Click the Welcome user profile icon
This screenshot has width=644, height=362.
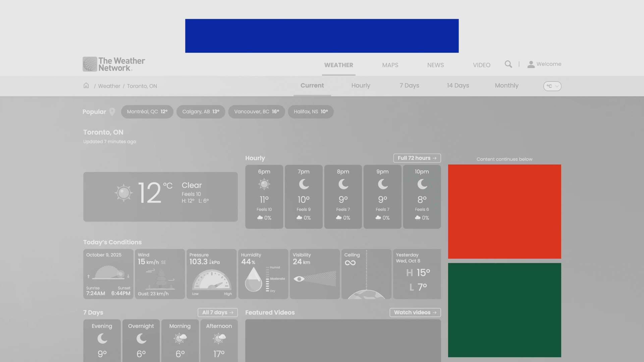[531, 64]
